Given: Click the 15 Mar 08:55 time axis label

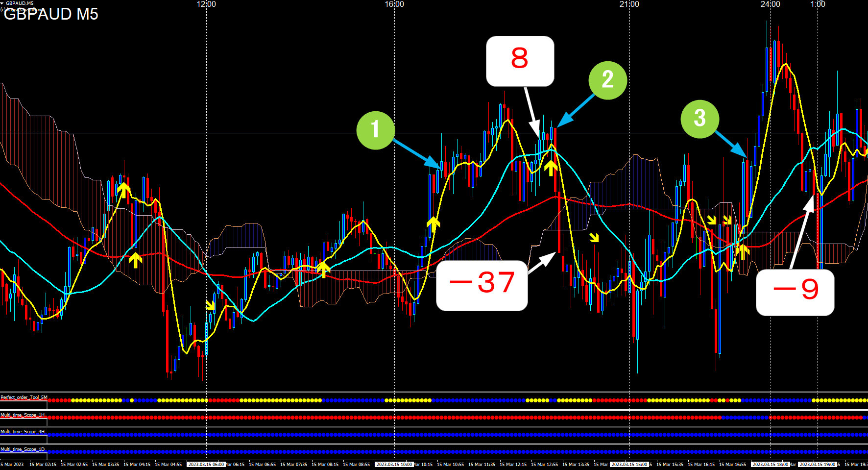Looking at the screenshot, I should (x=356, y=464).
